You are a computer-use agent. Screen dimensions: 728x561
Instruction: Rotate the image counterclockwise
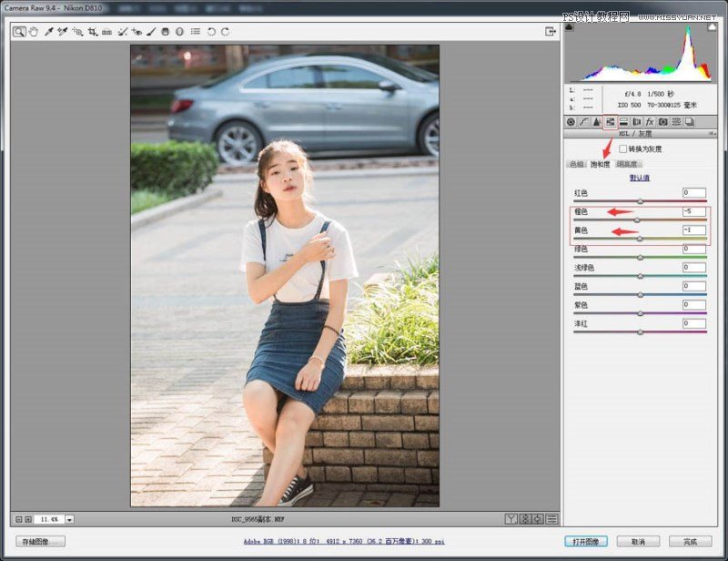[209, 31]
